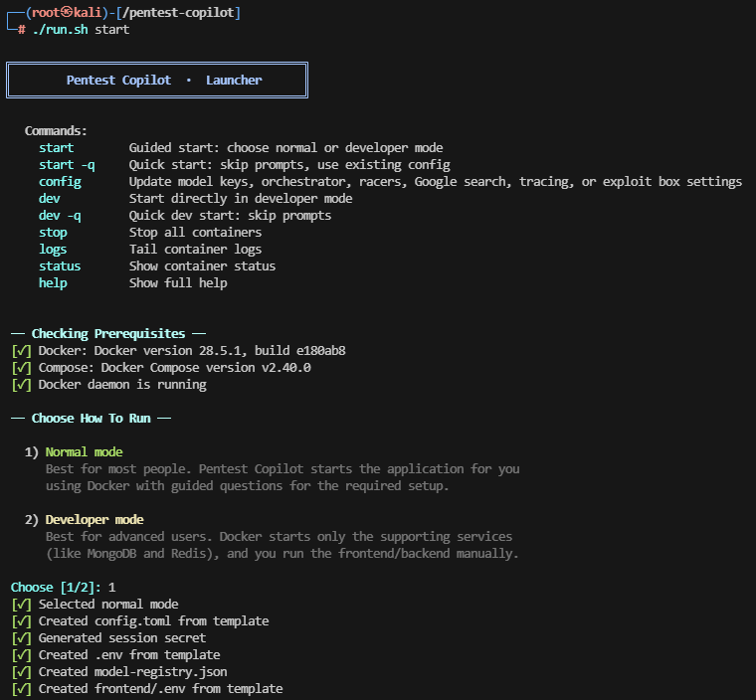Click the checkmark beside 'Selected normal mode'
This screenshot has width=756, height=700.
[x=21, y=605]
